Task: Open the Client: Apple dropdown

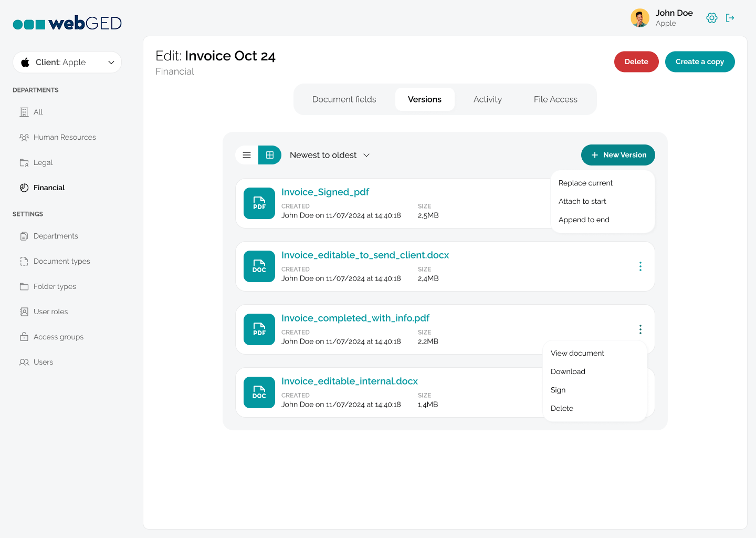Action: (67, 62)
